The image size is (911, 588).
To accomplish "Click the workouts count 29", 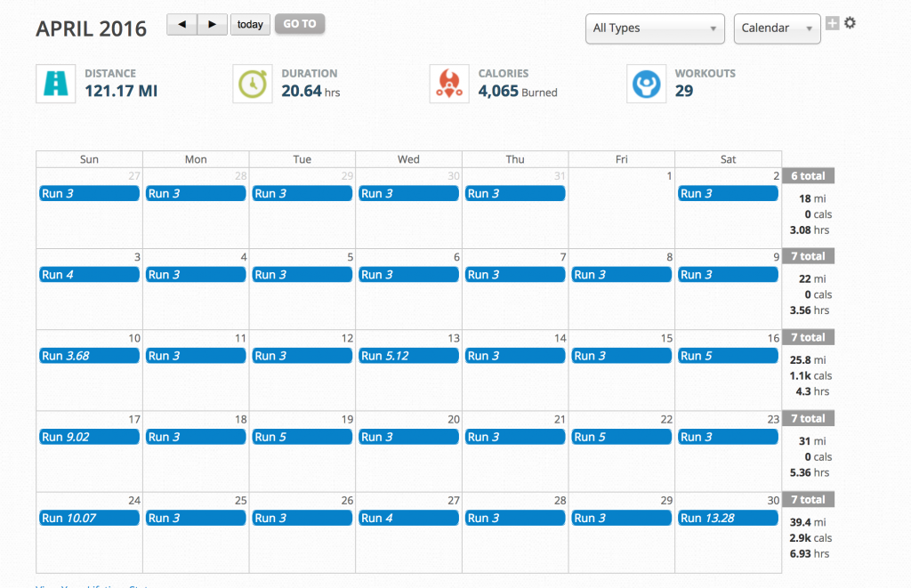I will (x=684, y=92).
